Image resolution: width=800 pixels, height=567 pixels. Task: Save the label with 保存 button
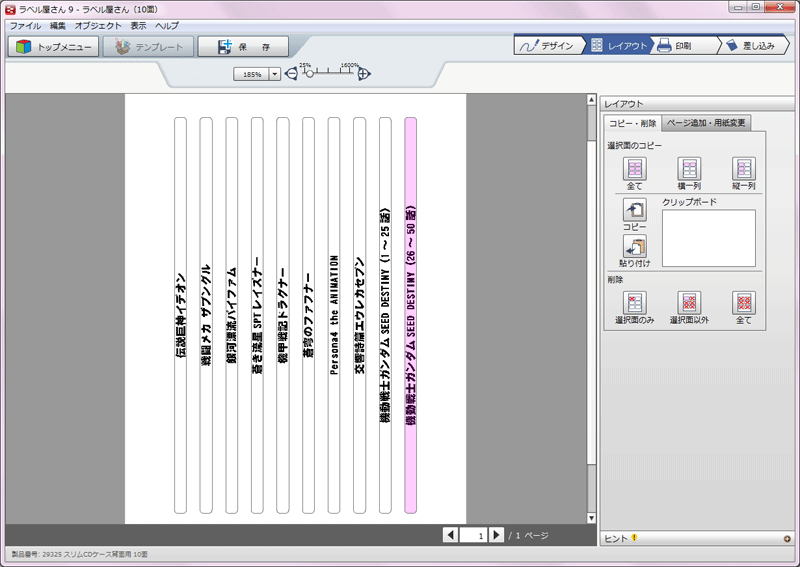tap(243, 46)
